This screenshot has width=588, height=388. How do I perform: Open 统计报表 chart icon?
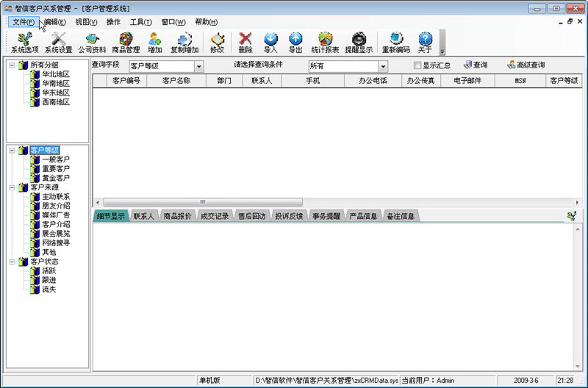[325, 43]
